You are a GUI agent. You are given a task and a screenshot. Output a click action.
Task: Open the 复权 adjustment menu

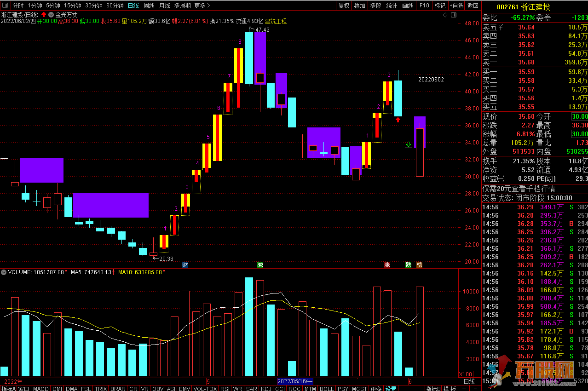tap(344, 6)
